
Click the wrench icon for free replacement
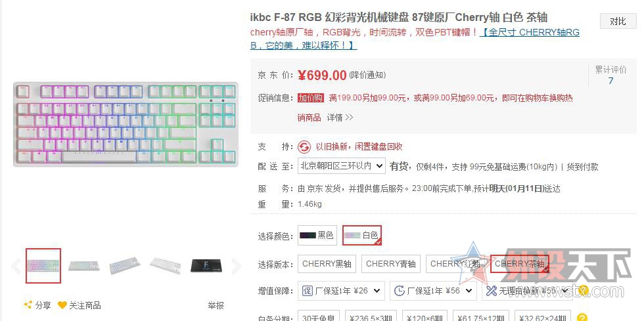[x=492, y=291]
